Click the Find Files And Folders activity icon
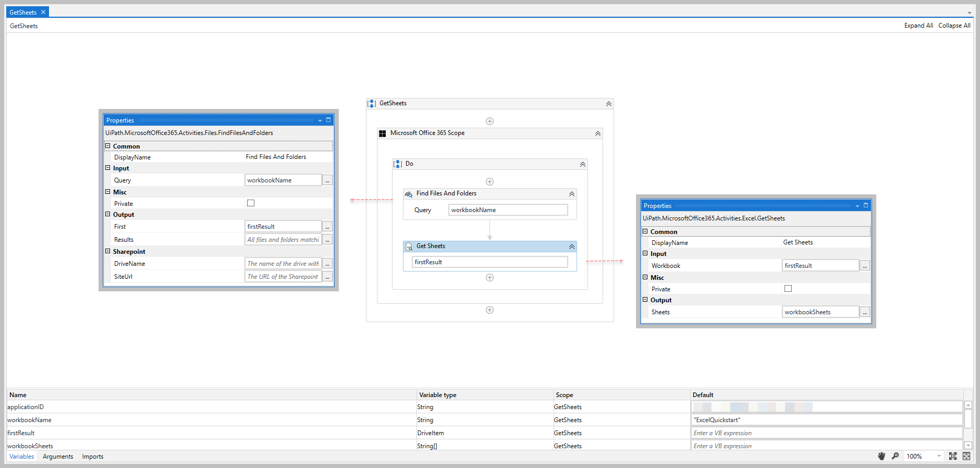This screenshot has width=980, height=468. 409,194
